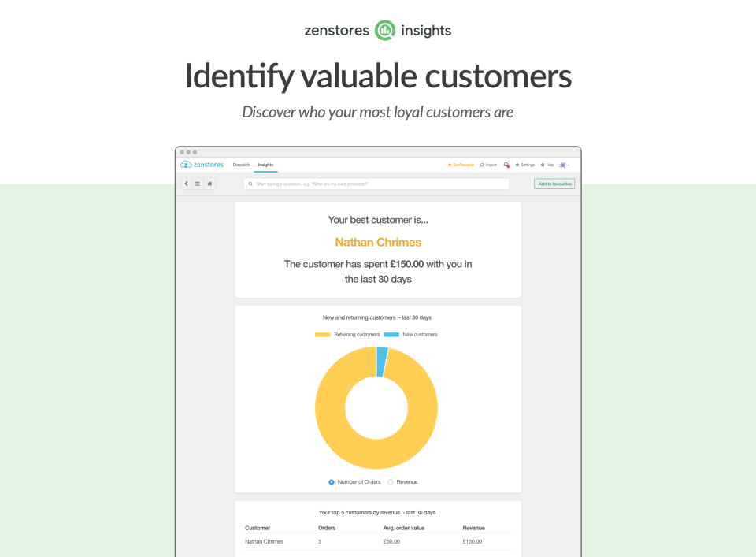The height and width of the screenshot is (557, 756).
Task: Click the blue new customers donut slice
Action: pos(382,362)
